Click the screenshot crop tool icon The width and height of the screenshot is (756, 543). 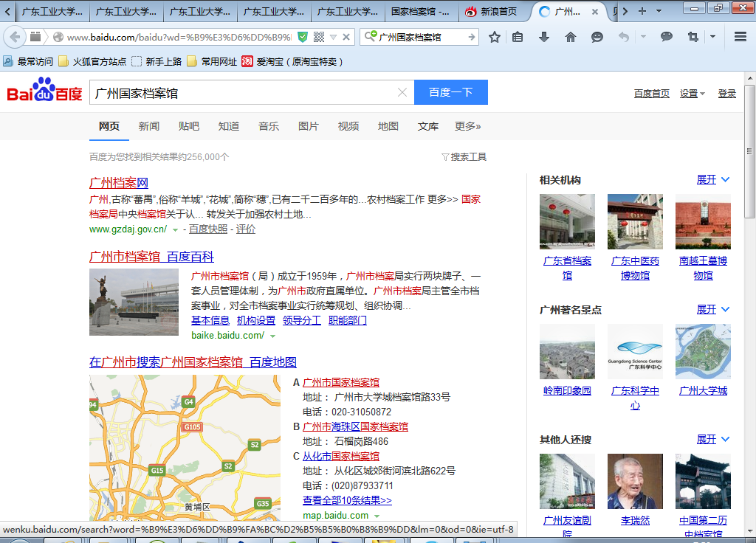tap(693, 37)
